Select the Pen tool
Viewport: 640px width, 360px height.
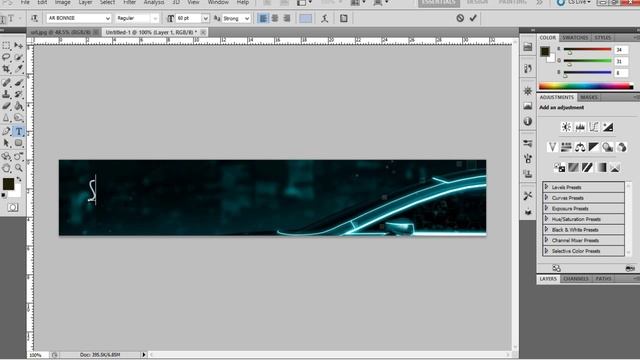[x=6, y=131]
